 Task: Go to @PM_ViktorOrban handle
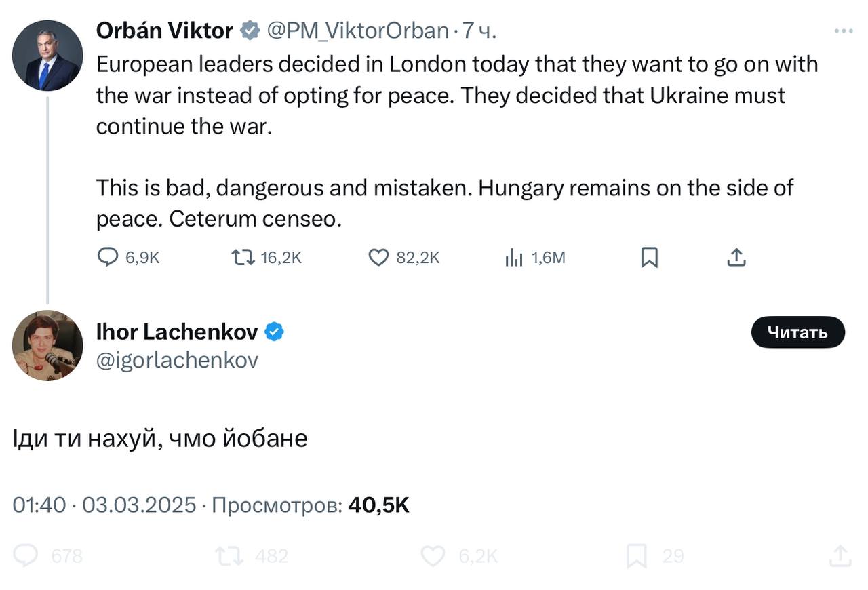pyautogui.click(x=357, y=31)
